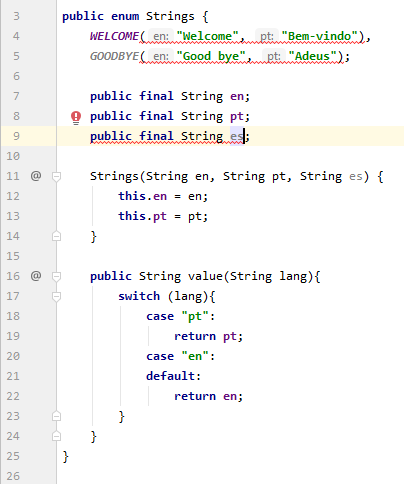Click the "Adeus" string literal
404x484 pixels.
pyautogui.click(x=312, y=56)
